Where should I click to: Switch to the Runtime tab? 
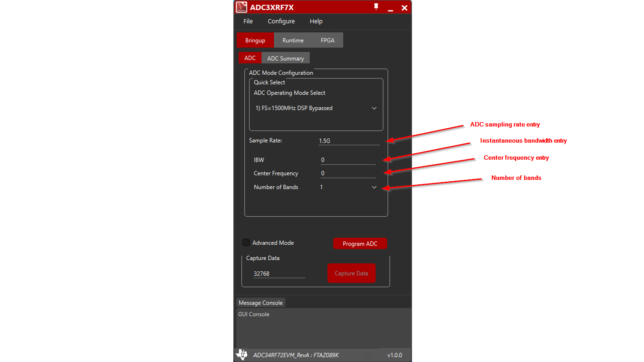293,40
